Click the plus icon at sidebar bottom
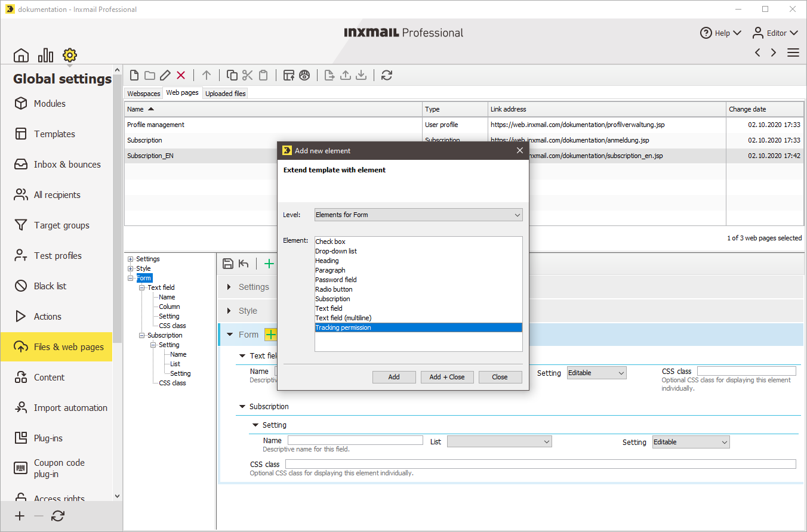 click(20, 516)
